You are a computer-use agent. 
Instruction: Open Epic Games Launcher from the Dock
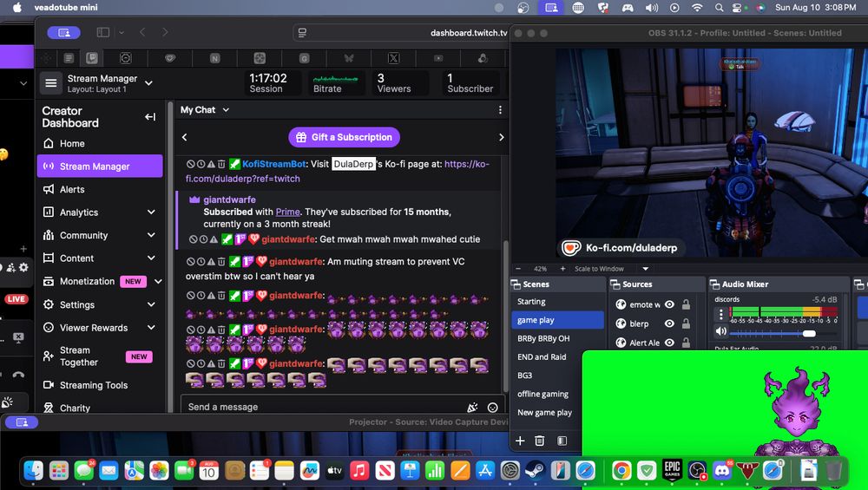[672, 471]
